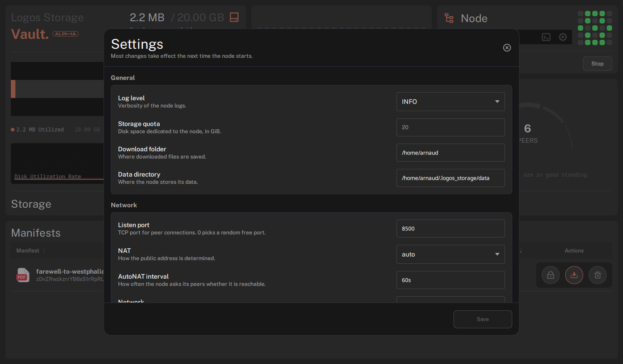Click the 'Log level' setting label
The image size is (623, 364).
(x=131, y=98)
